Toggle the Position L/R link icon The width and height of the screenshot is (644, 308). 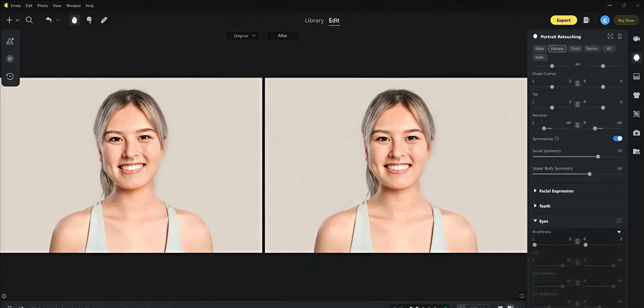click(x=577, y=125)
